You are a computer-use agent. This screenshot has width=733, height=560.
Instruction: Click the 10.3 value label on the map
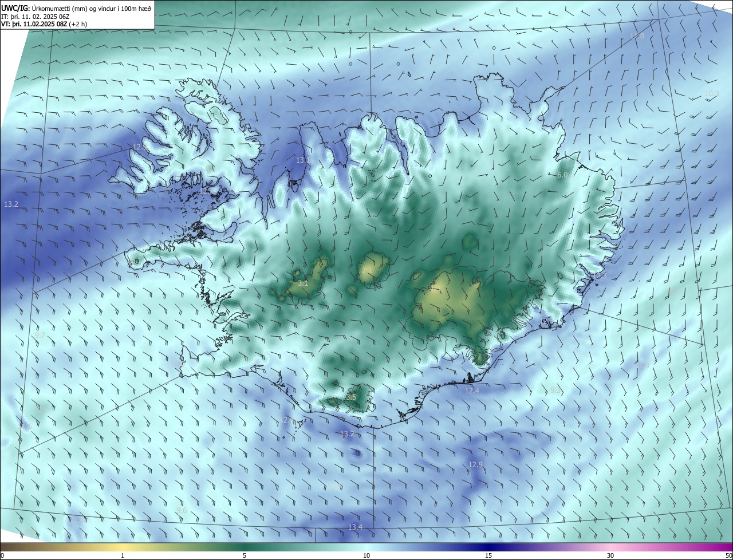point(712,93)
